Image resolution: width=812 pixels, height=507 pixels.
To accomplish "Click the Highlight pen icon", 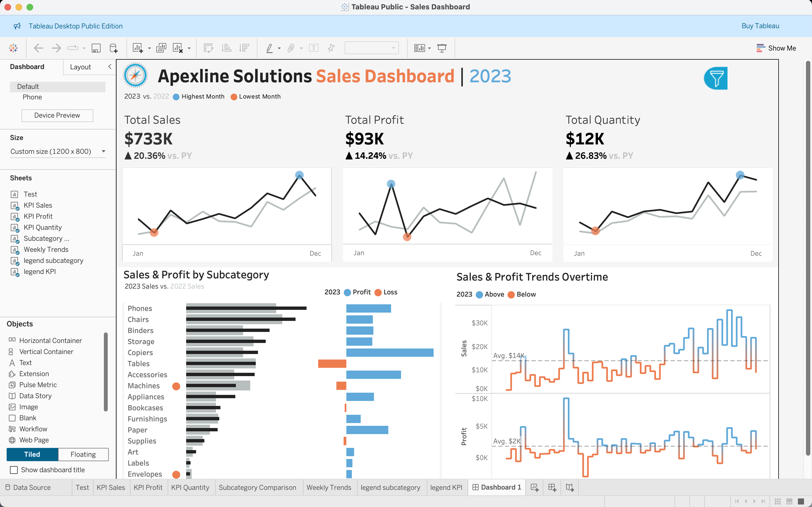I will coord(269,48).
